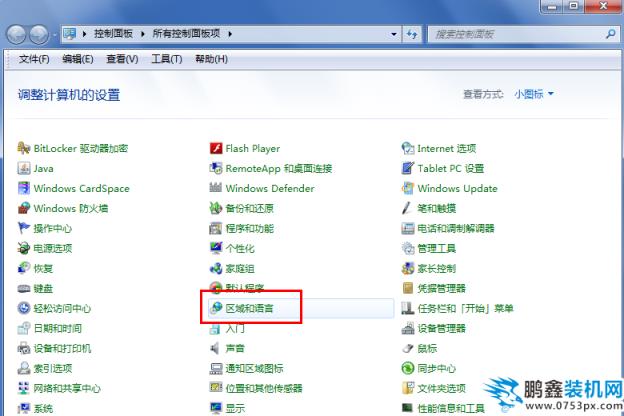This screenshot has height=416, width=624.
Task: Click the 通知区域图标 icon
Action: pos(216,368)
